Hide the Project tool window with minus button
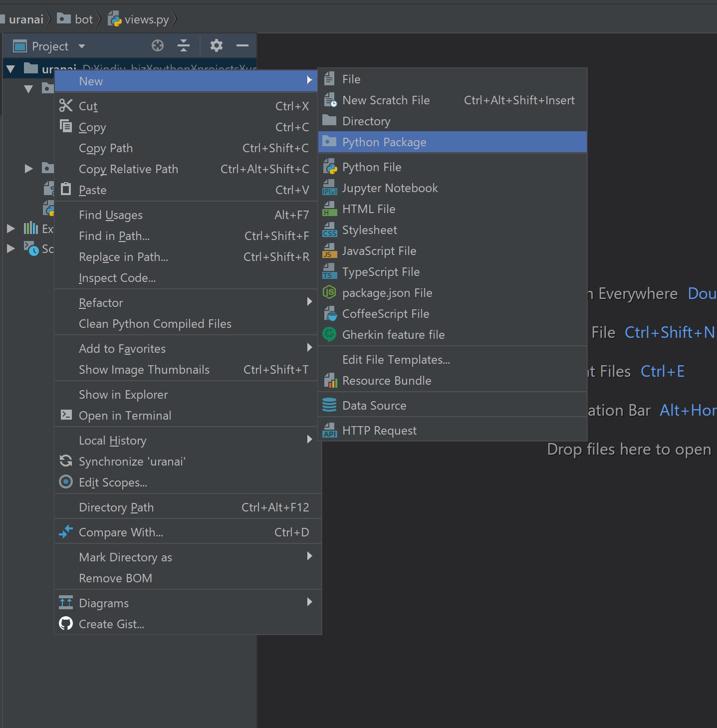 coord(242,45)
